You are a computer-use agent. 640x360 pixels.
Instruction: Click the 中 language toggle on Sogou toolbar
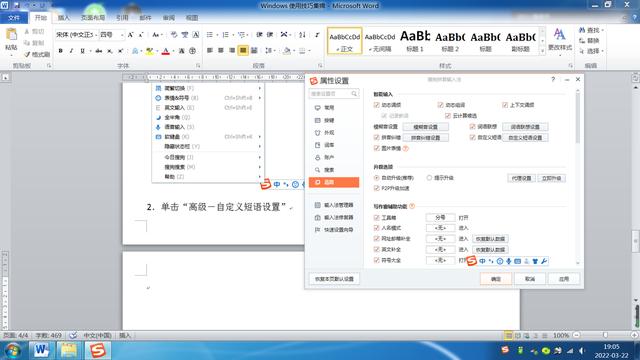[x=482, y=261]
